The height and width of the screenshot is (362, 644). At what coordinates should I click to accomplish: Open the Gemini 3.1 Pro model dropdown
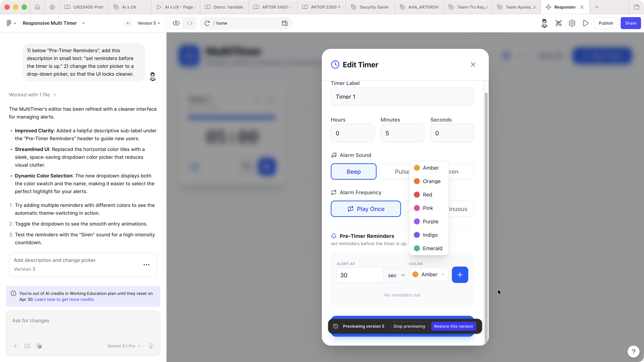pos(124,346)
